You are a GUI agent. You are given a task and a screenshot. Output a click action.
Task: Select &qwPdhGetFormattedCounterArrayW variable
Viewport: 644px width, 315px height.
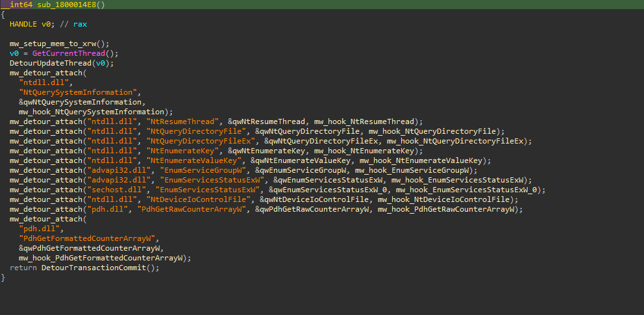(x=89, y=249)
